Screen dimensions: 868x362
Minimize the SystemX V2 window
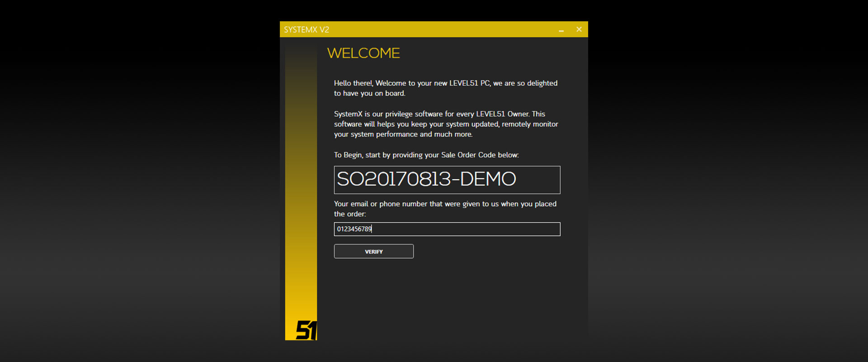click(x=561, y=30)
